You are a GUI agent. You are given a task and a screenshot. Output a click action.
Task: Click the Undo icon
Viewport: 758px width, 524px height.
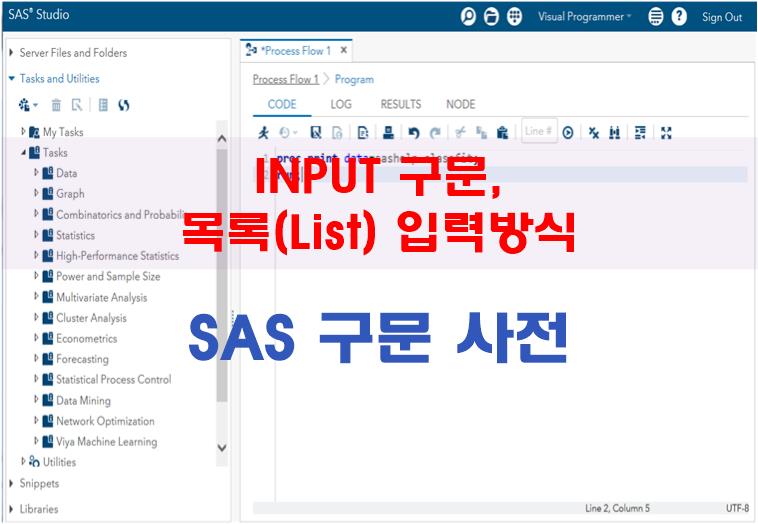pyautogui.click(x=414, y=132)
